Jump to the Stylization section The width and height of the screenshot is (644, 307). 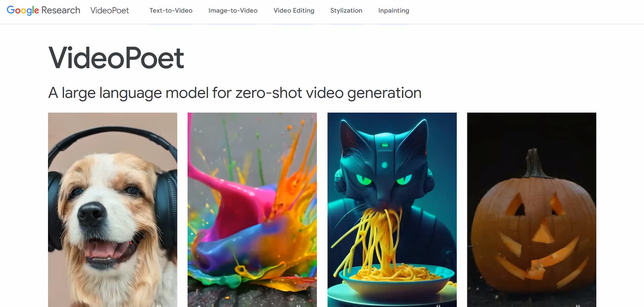pyautogui.click(x=346, y=10)
